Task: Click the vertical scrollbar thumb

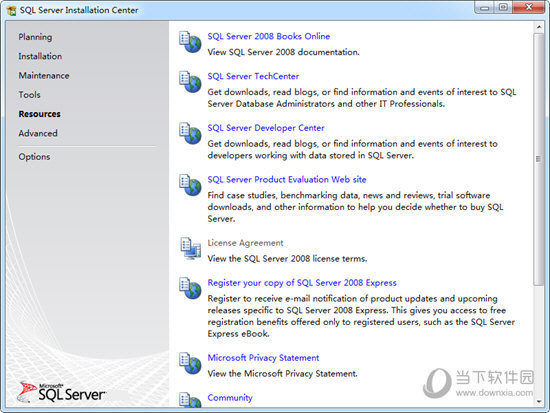Action: point(538,159)
